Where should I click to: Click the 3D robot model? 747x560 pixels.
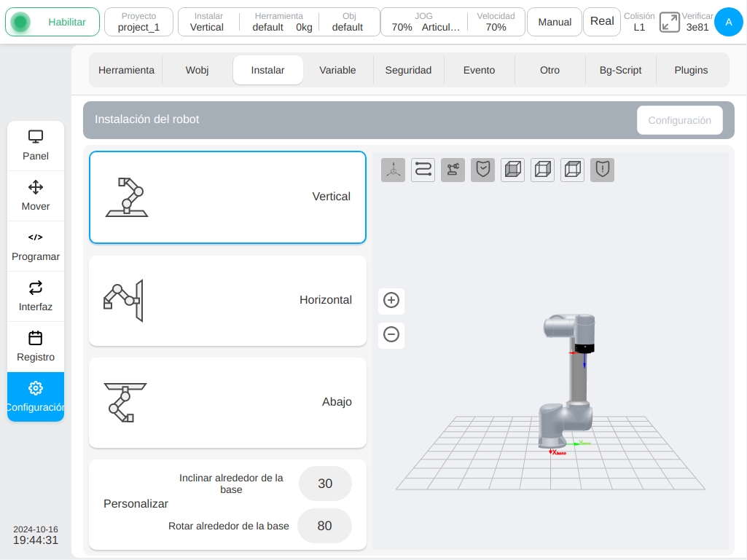coord(567,381)
